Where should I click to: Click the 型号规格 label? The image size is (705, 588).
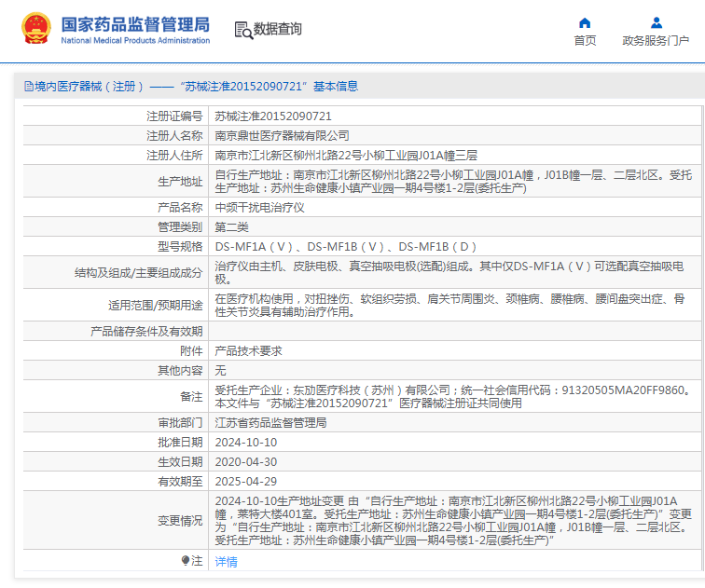tap(180, 247)
